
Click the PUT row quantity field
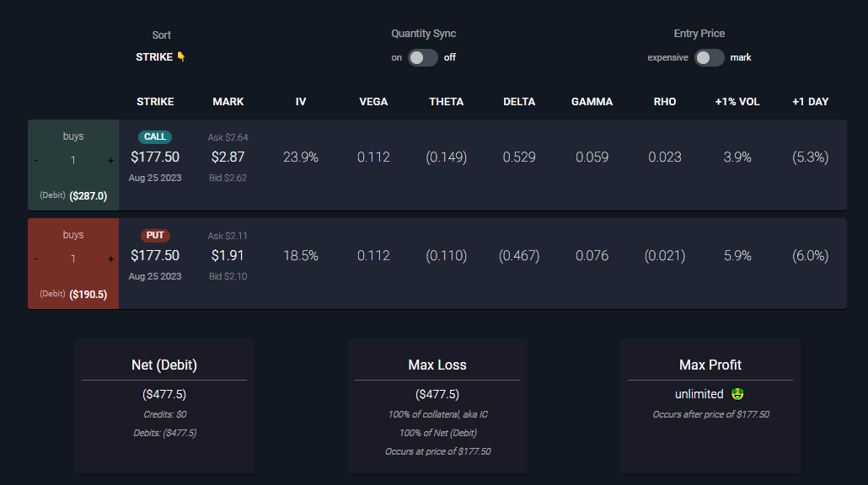73,258
